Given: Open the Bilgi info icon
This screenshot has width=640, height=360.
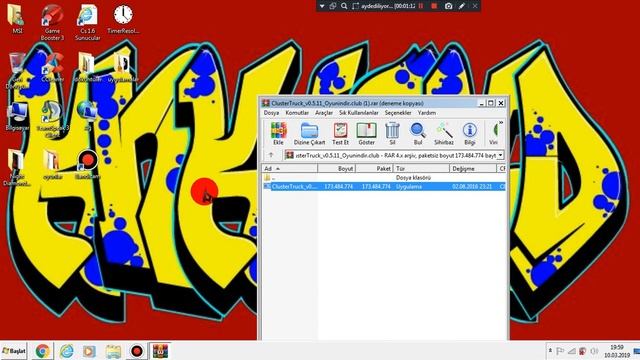Looking at the screenshot, I should pos(470,133).
